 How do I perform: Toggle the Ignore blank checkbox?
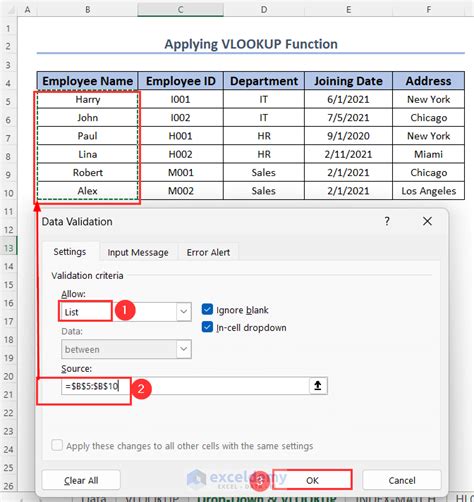pos(207,309)
